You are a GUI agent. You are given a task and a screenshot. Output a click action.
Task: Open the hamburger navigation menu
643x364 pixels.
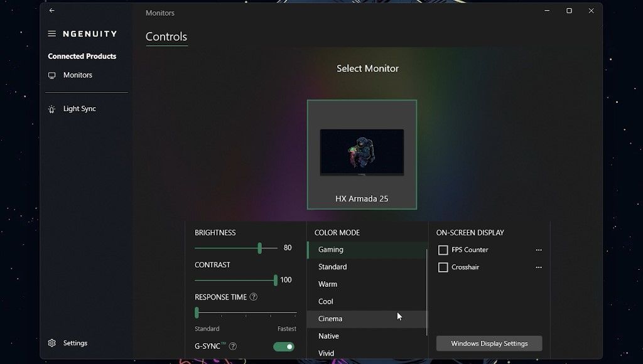pyautogui.click(x=51, y=34)
